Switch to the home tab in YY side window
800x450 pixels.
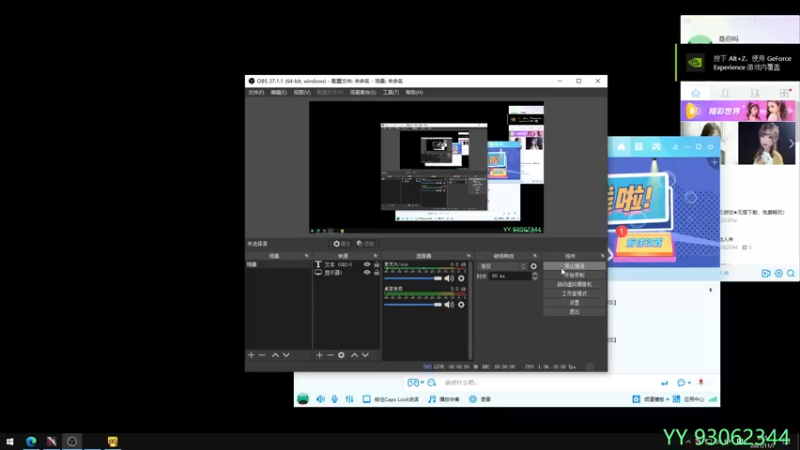695,93
